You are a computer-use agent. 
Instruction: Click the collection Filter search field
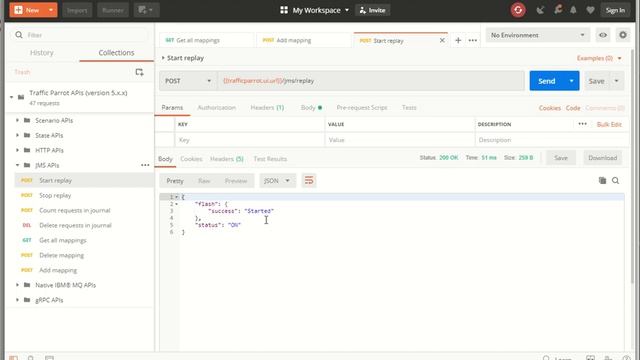(80, 35)
